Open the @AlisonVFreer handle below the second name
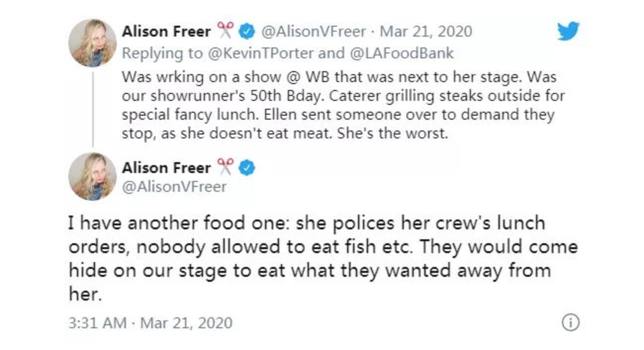The width and height of the screenshot is (644, 350). point(174,187)
